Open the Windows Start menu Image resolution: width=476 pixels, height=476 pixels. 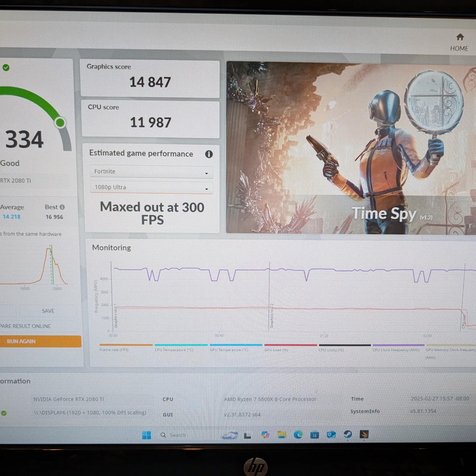[147, 435]
